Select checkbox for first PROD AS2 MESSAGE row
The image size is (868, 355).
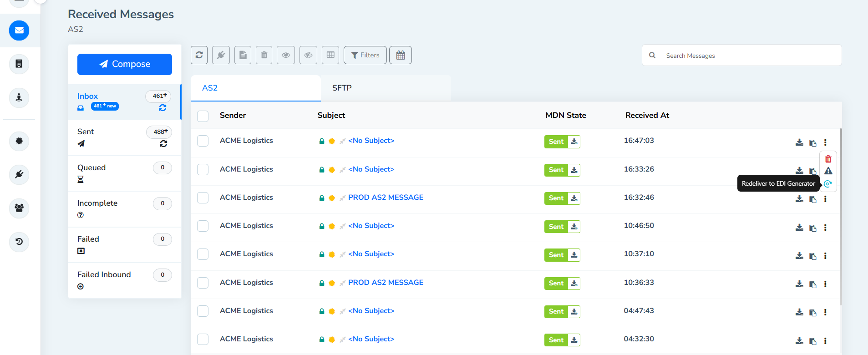(203, 198)
